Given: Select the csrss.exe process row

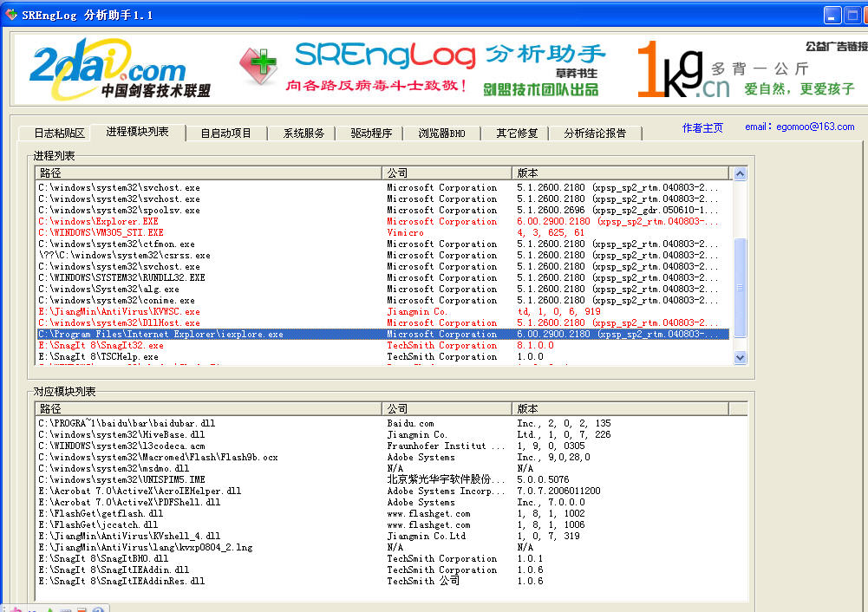Looking at the screenshot, I should coord(383,255).
